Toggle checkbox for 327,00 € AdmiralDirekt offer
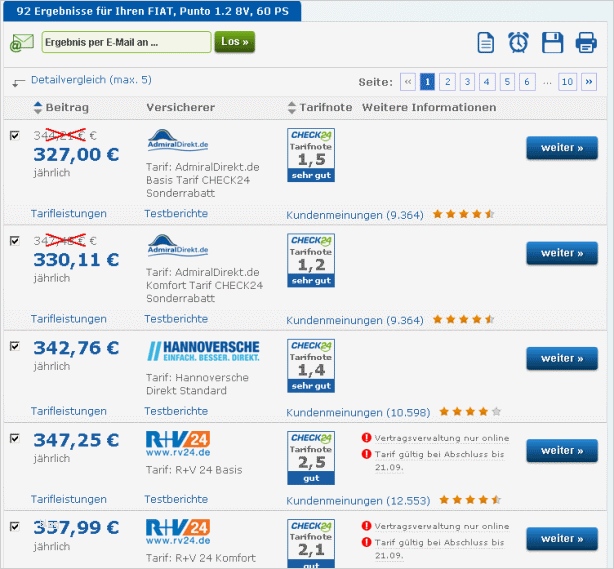Viewport: 614px width, 569px height. (14, 135)
